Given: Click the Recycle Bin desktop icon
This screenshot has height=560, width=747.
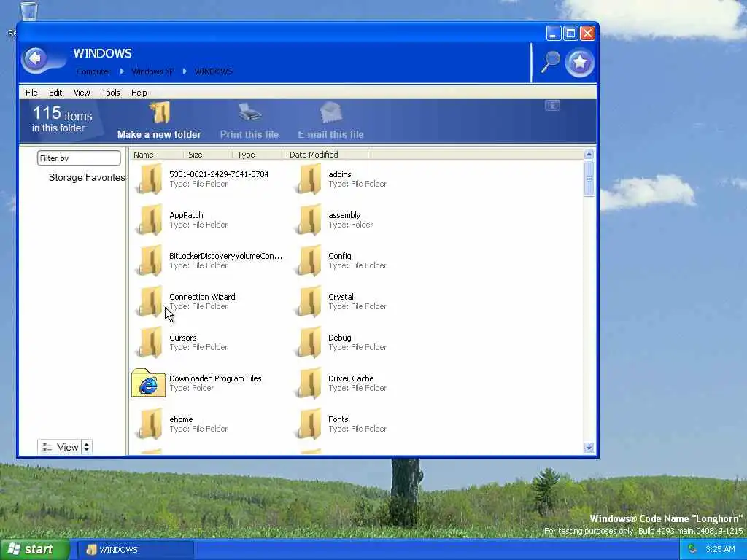Looking at the screenshot, I should tap(28, 12).
